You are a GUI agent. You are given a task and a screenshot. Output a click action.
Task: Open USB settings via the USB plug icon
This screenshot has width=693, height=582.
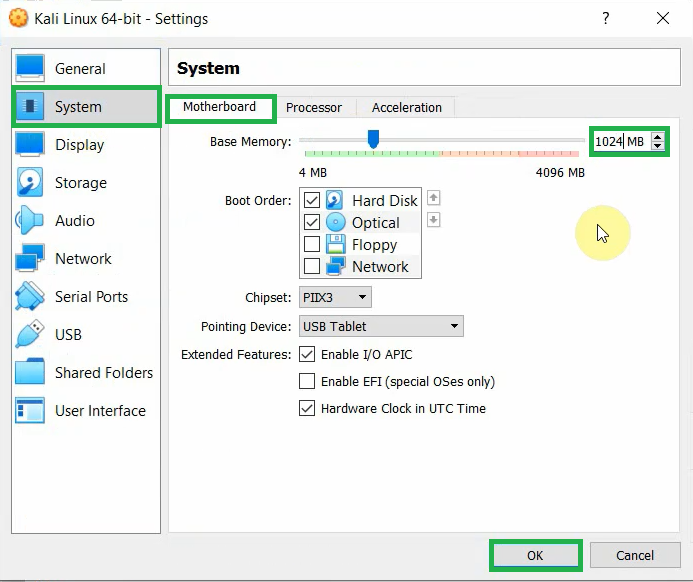pyautogui.click(x=30, y=334)
